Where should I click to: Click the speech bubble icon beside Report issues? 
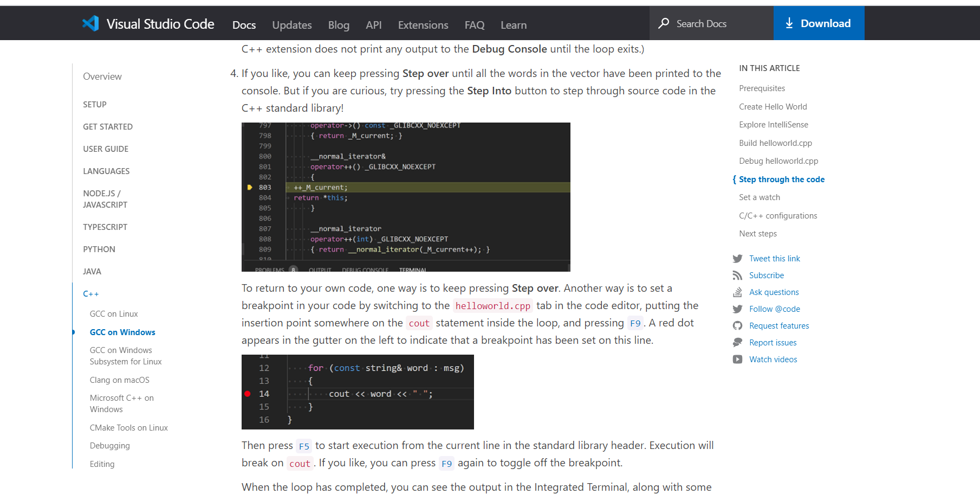(x=737, y=343)
